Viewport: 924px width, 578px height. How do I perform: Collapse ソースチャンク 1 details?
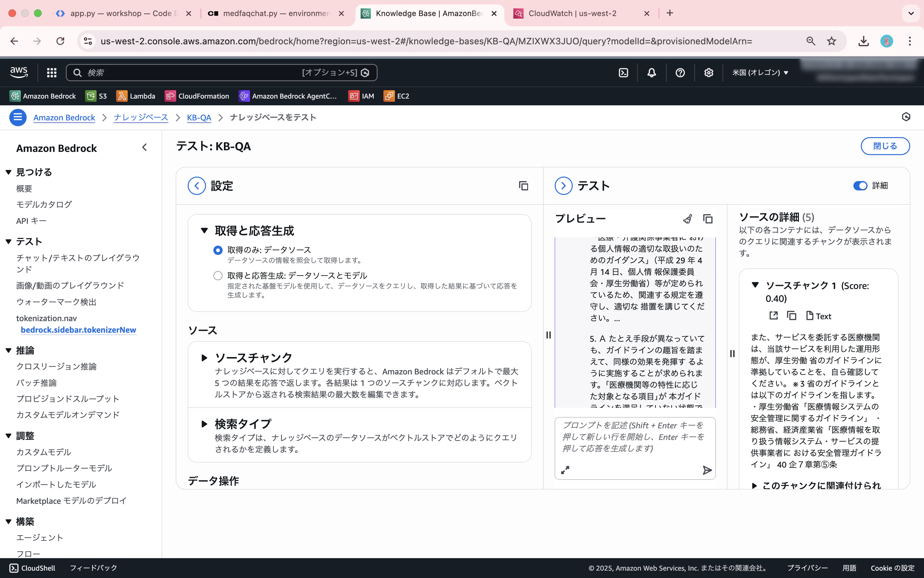[x=755, y=285]
